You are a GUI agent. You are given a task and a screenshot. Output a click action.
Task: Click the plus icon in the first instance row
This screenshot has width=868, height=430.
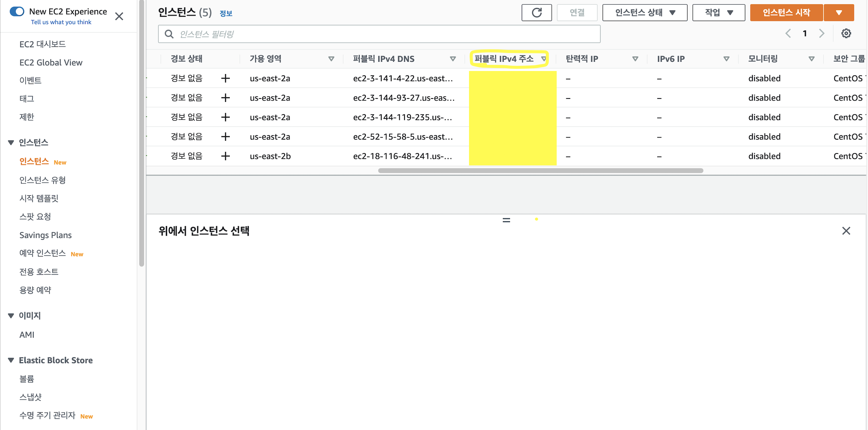pyautogui.click(x=225, y=78)
